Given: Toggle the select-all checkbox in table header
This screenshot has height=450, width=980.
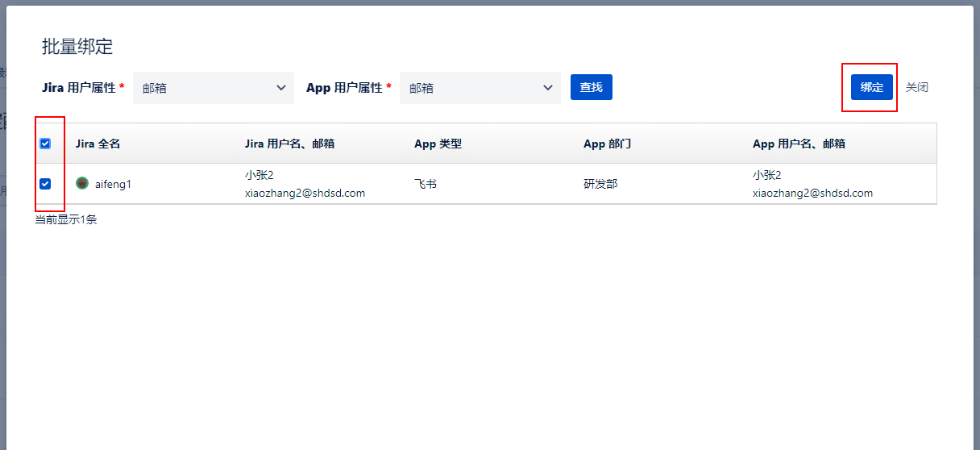Looking at the screenshot, I should [x=45, y=144].
